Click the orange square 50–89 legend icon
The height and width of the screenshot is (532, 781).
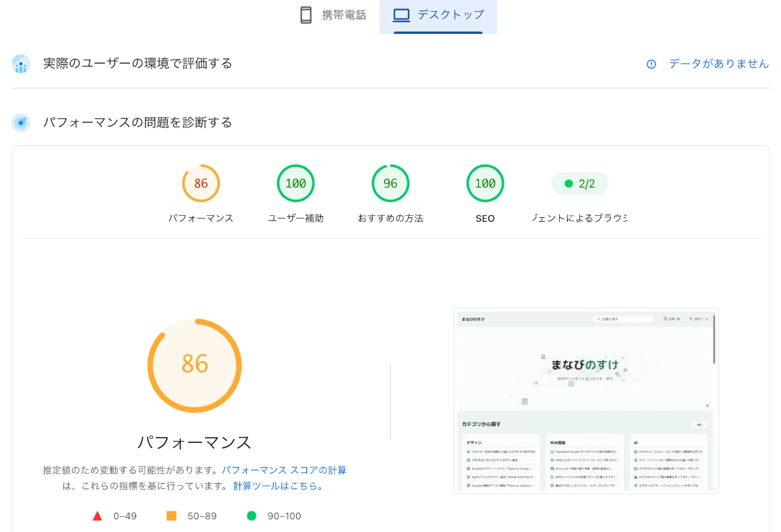pos(172,516)
